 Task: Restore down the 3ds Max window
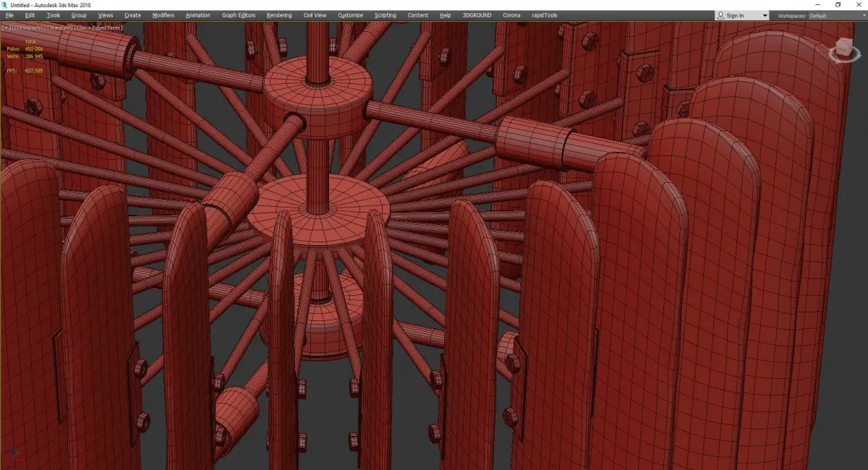tap(838, 5)
